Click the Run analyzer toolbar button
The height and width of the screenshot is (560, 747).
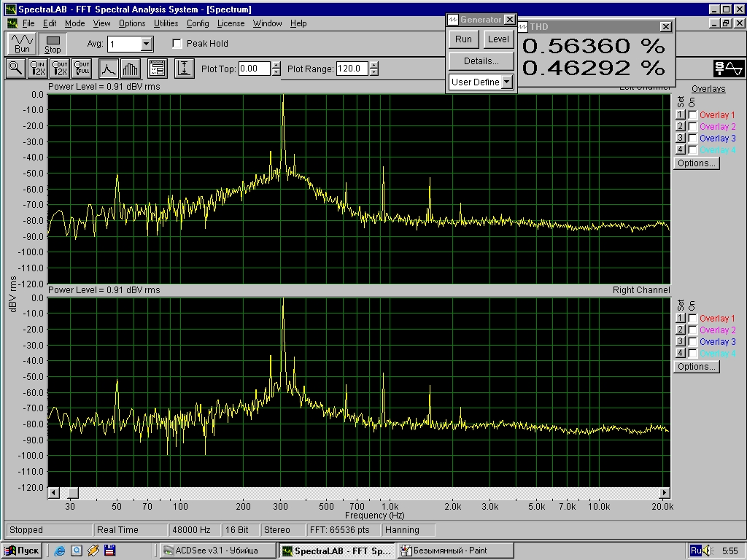tap(22, 44)
